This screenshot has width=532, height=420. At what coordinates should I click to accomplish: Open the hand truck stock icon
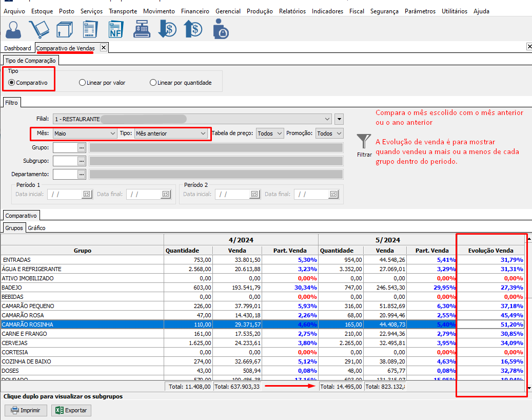pyautogui.click(x=38, y=29)
